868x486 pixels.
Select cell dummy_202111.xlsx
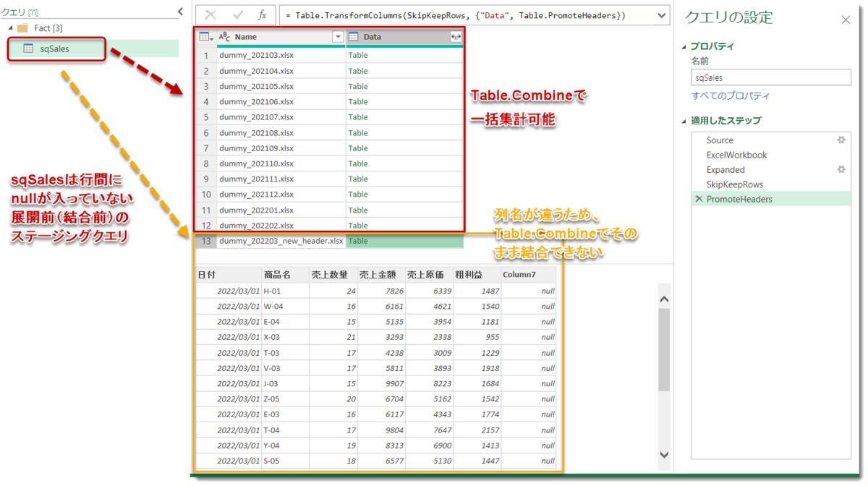click(x=281, y=179)
